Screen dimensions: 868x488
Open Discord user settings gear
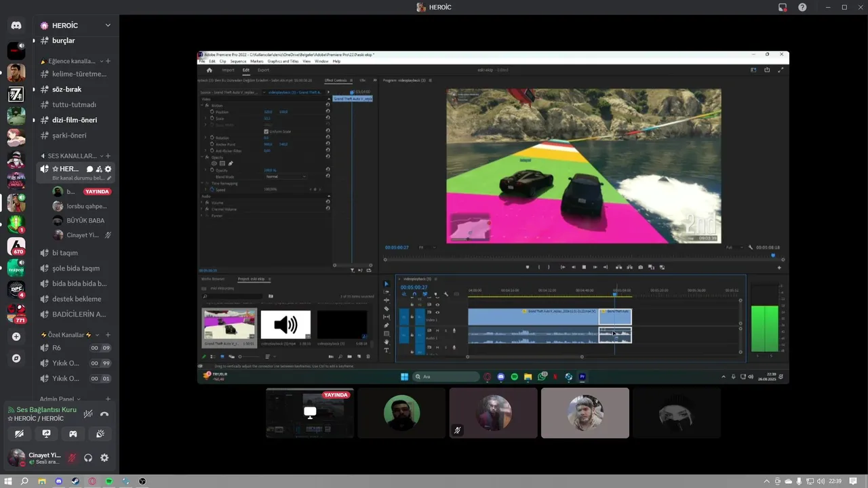tap(104, 458)
